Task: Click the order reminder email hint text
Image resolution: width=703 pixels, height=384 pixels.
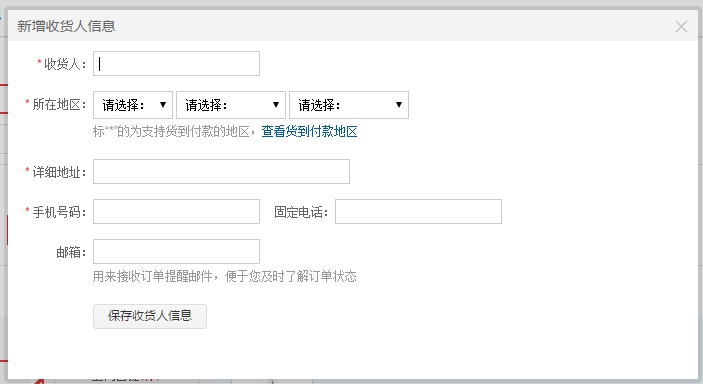Action: point(225,276)
